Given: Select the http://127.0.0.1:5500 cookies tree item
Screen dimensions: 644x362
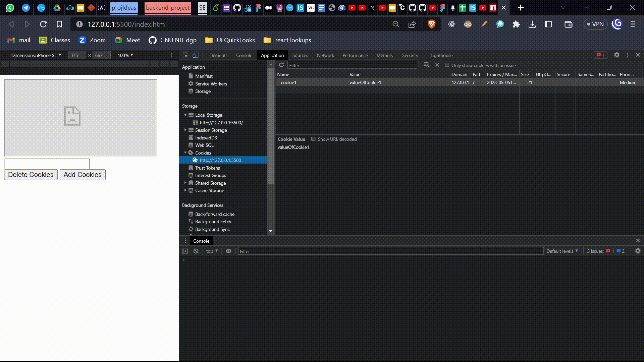Looking at the screenshot, I should (x=220, y=160).
